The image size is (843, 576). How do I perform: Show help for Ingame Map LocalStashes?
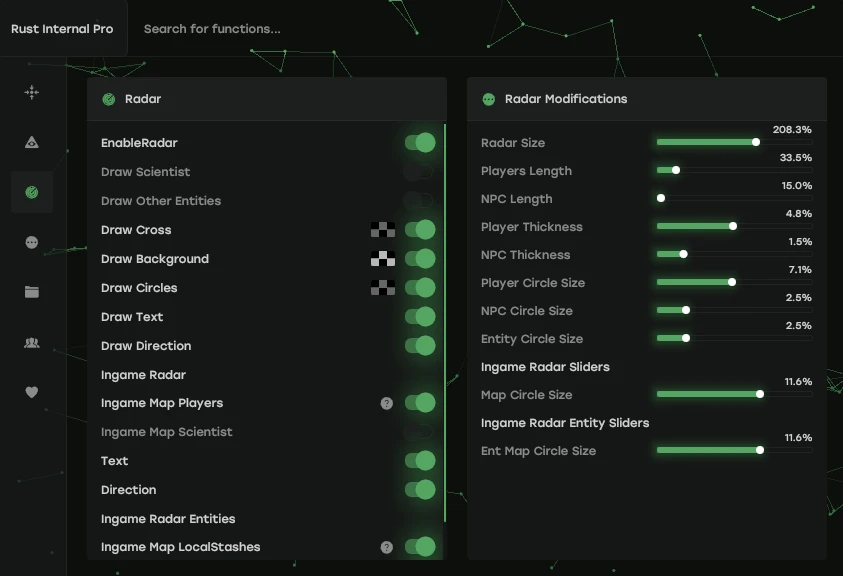[387, 547]
